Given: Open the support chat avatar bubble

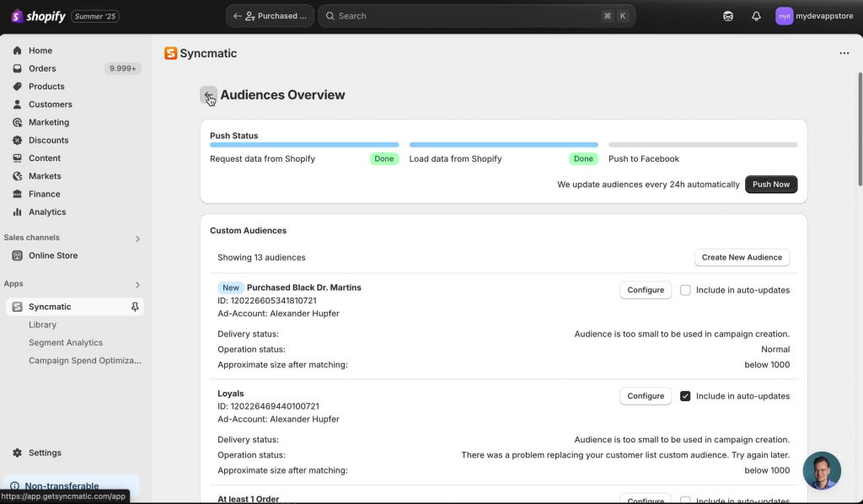Looking at the screenshot, I should (x=822, y=470).
